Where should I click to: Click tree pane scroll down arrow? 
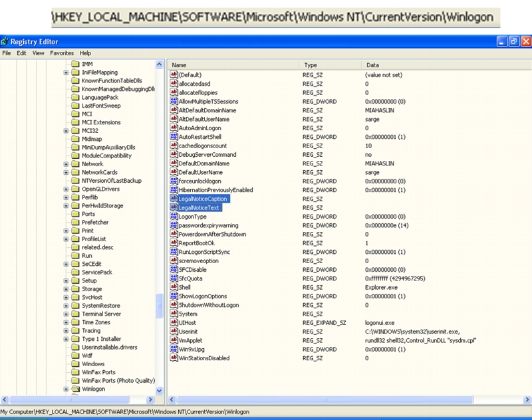159,391
